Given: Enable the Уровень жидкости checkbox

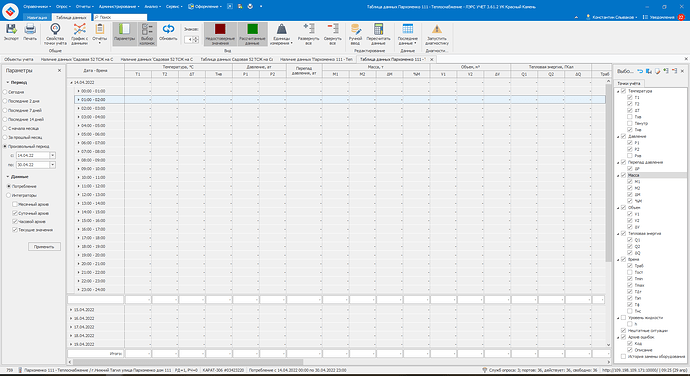Looking at the screenshot, I should [x=623, y=317].
